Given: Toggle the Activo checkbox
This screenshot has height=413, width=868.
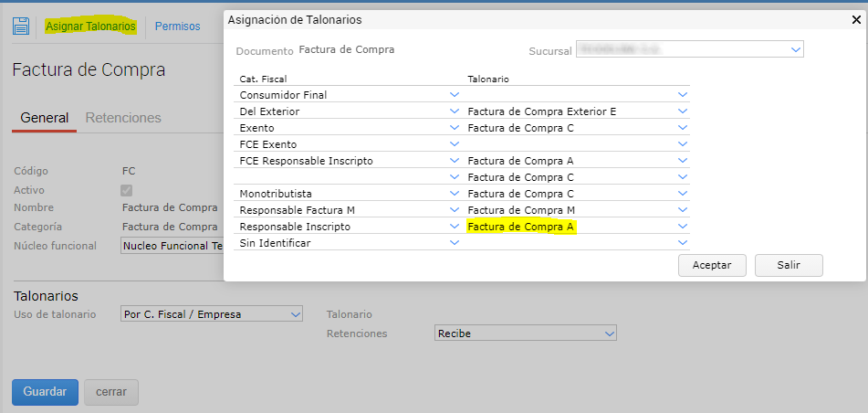Looking at the screenshot, I should [127, 190].
